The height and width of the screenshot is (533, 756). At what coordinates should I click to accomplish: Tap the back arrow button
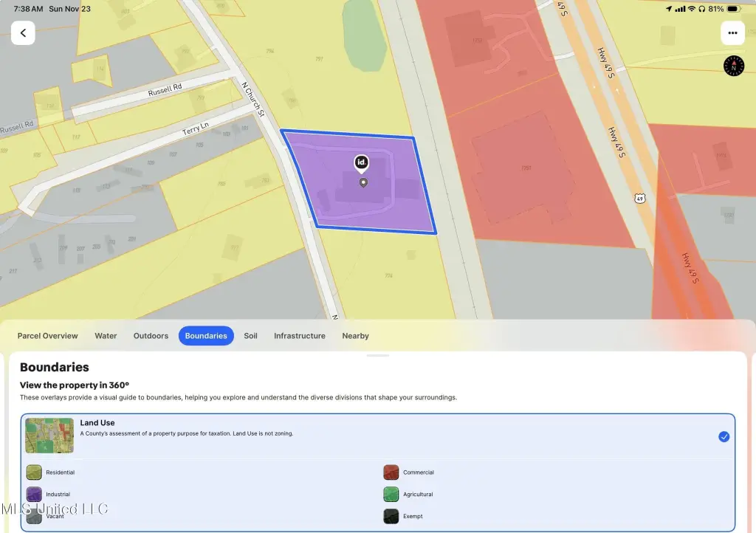23,33
